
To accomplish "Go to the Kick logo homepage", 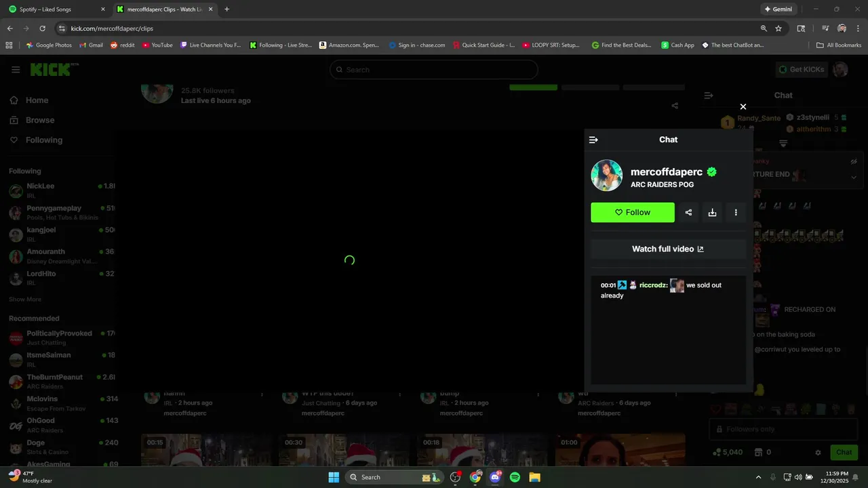I will click(54, 69).
